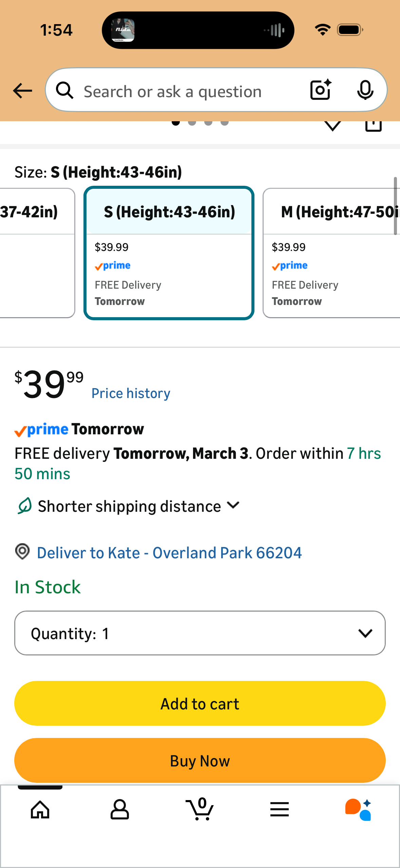This screenshot has height=868, width=400.
Task: Tap the share icon near image
Action: tap(373, 126)
